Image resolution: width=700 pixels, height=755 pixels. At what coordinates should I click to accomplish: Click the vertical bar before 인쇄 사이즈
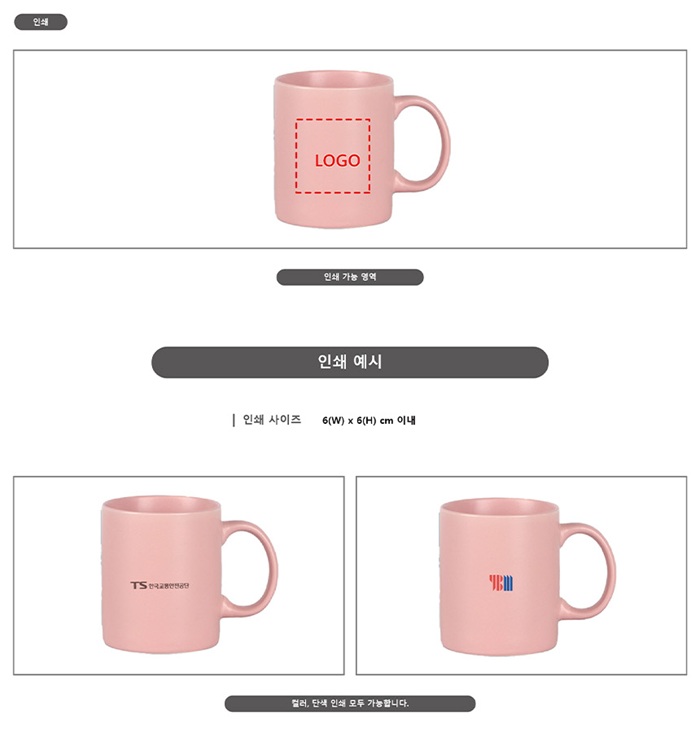pyautogui.click(x=233, y=420)
